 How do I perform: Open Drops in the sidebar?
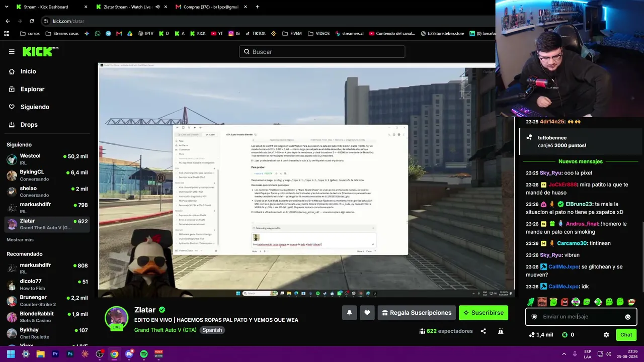[x=29, y=125]
